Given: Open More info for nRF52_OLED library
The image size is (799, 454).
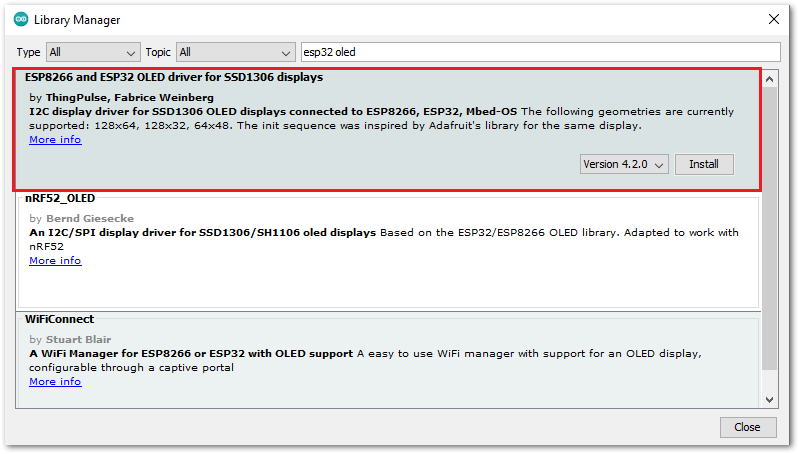Looking at the screenshot, I should coord(55,260).
